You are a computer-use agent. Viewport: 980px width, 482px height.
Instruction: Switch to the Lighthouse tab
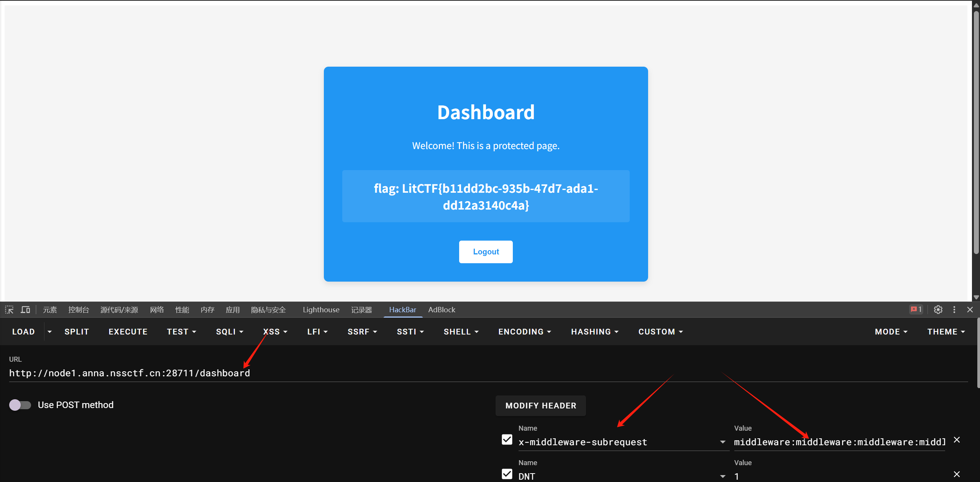(321, 310)
